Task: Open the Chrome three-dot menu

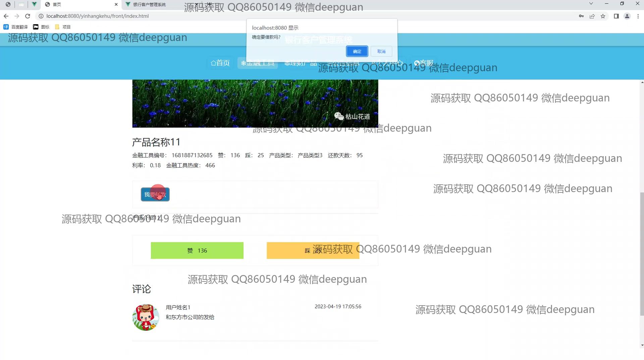Action: (638, 16)
